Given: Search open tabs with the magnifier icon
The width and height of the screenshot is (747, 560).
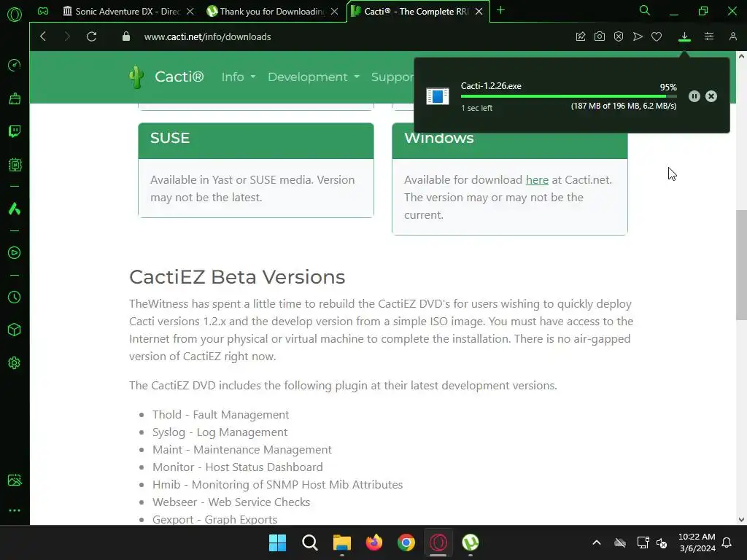Looking at the screenshot, I should click(x=645, y=10).
